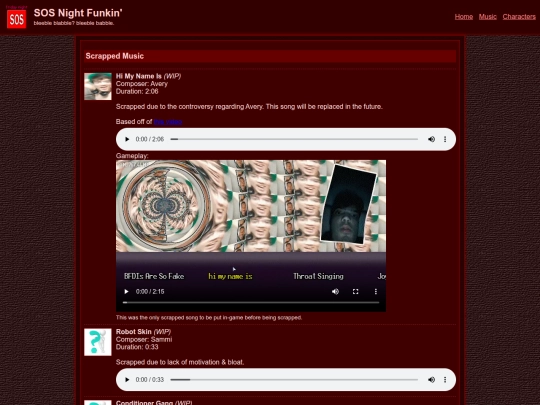Mute the Robot Skin audio player

[431, 380]
